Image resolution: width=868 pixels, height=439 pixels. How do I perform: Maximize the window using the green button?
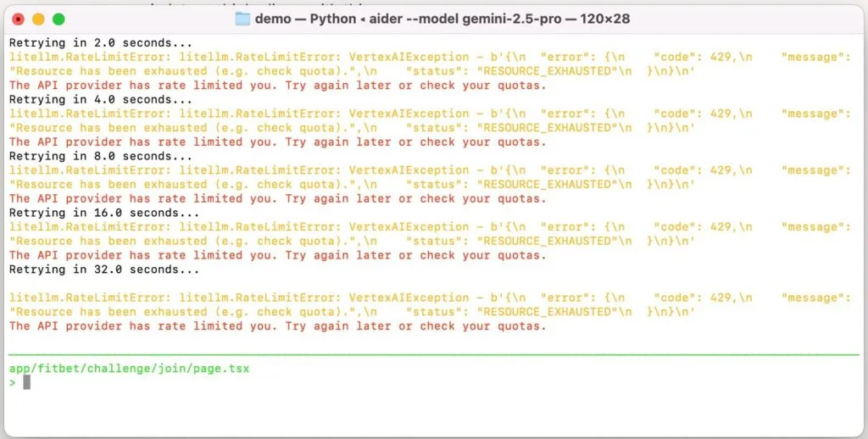pos(58,19)
